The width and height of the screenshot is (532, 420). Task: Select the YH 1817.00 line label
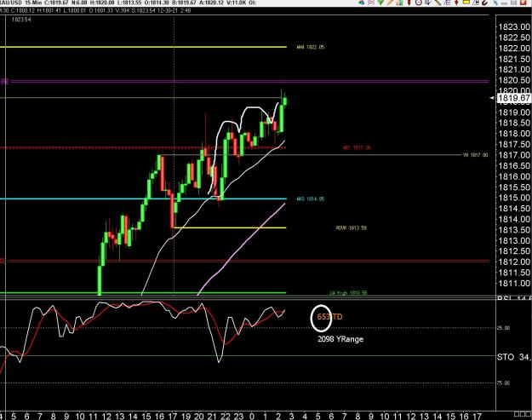point(475,155)
